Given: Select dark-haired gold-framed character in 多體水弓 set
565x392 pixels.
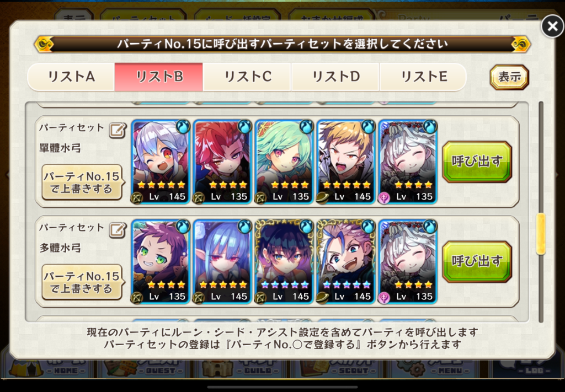Looking at the screenshot, I should pos(284,262).
